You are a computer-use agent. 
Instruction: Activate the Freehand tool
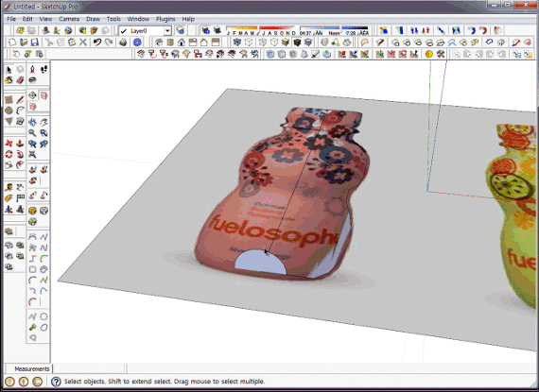tap(20, 121)
